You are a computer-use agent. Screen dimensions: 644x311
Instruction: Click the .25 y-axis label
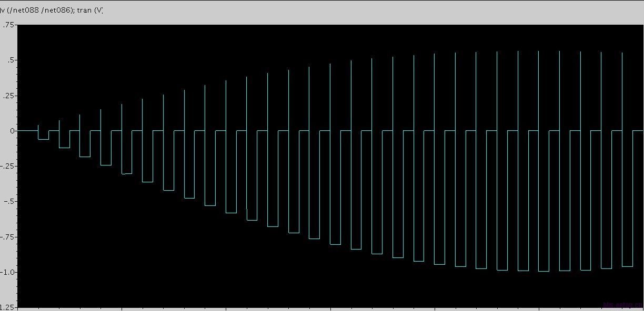(9, 96)
